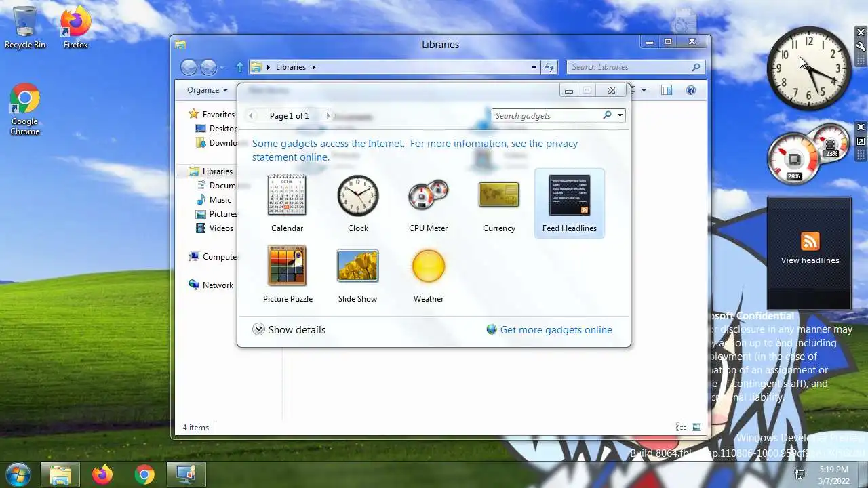Open address bar previous locations dropdown

coord(534,67)
